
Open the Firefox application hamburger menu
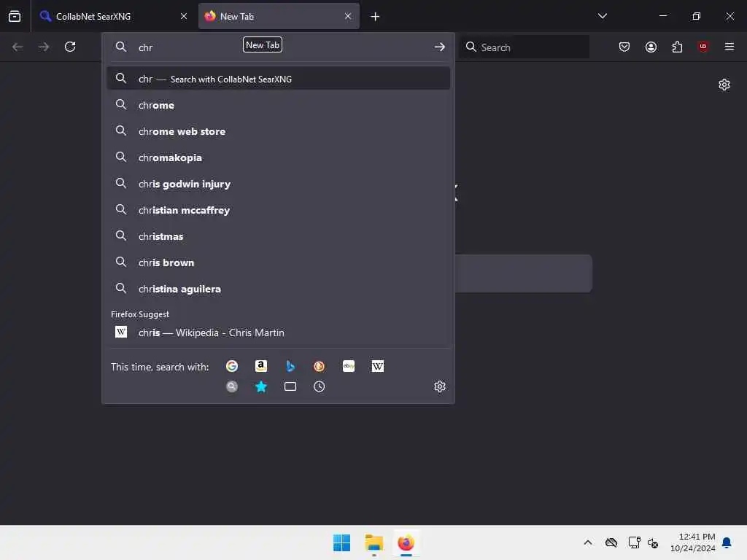point(729,47)
